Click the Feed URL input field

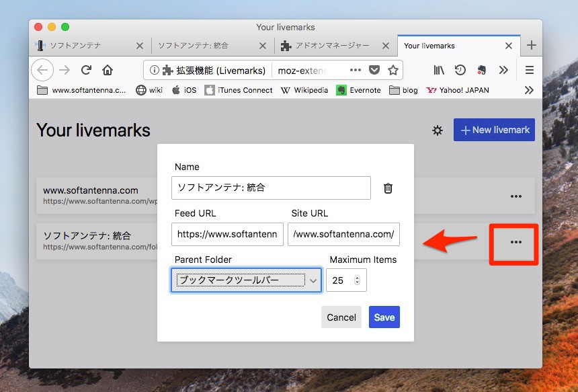point(227,235)
